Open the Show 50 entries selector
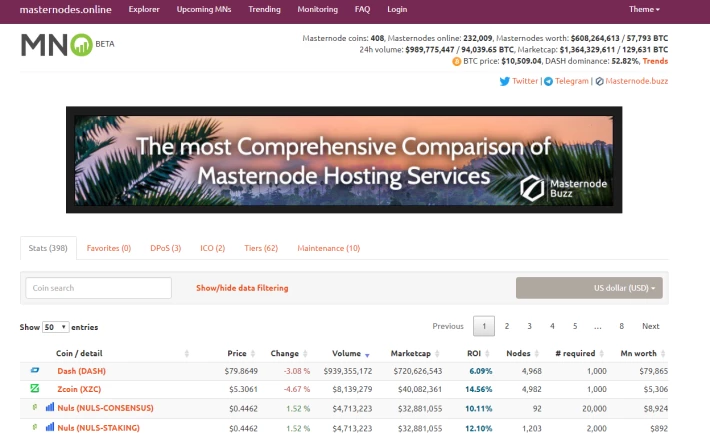710x433 pixels. 55,327
